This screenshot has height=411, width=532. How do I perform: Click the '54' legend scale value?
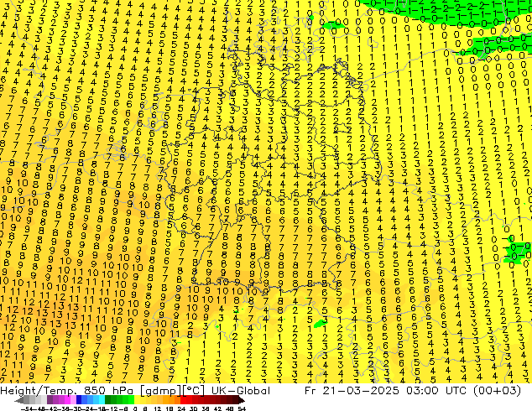[242, 408]
